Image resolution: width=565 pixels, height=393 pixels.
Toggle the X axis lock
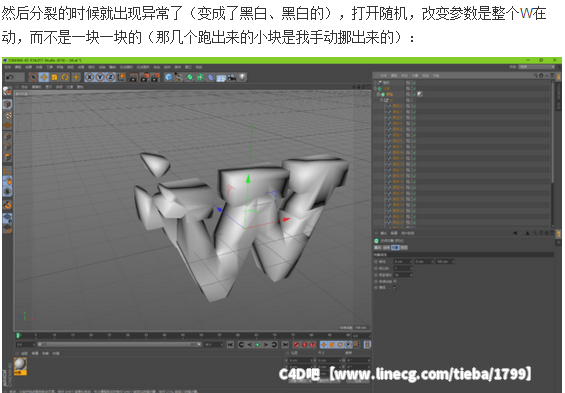90,77
